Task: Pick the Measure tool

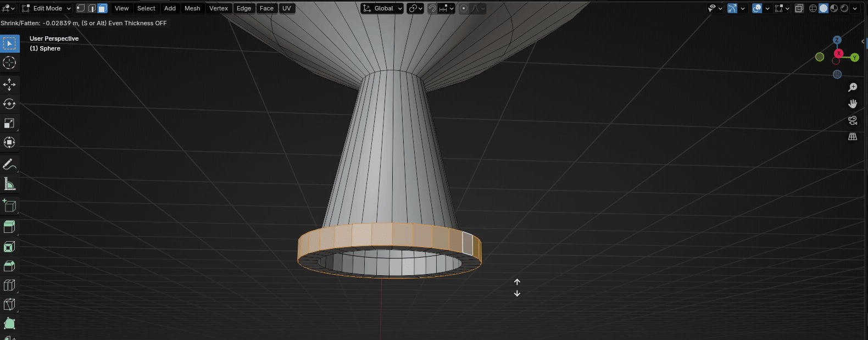Action: (9, 184)
